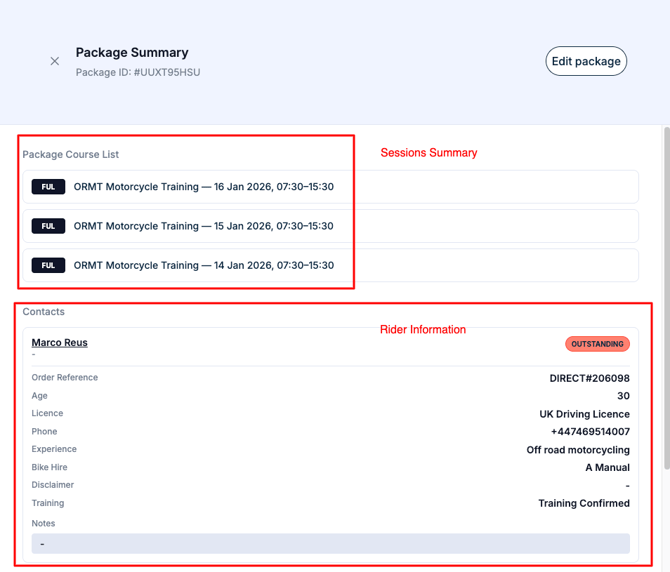Viewport: 670px width, 572px height.
Task: Click the OUTSTANDING status badge
Action: click(597, 344)
